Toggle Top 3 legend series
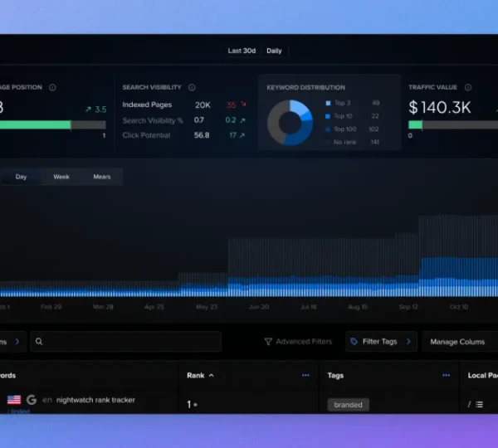 328,104
